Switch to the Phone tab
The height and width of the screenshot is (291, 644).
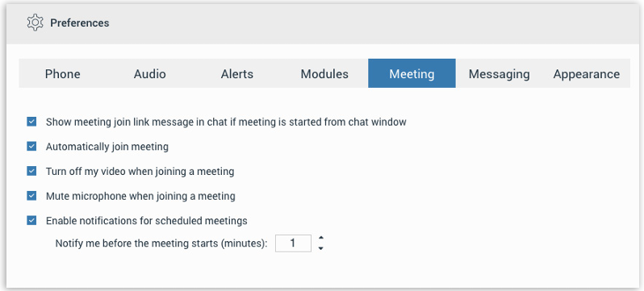62,74
